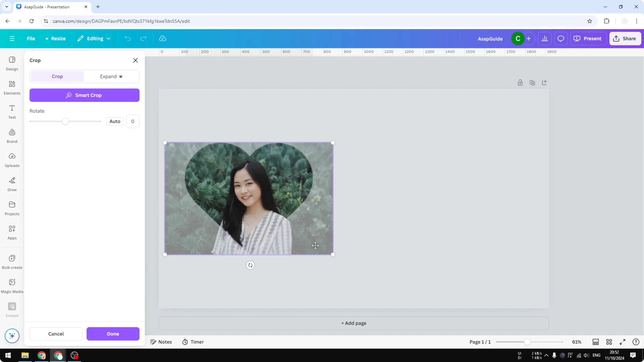Click the Smart Crop button
Viewport: 644px width, 362px height.
click(84, 95)
